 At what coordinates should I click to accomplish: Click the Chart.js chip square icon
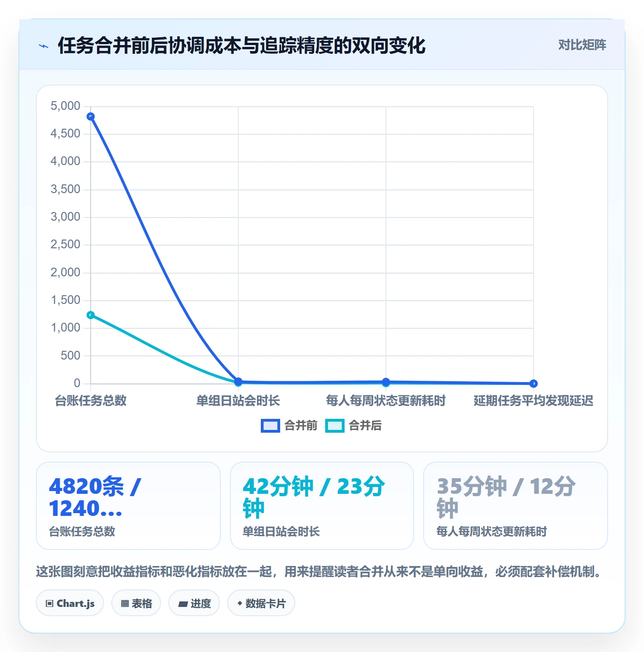(x=50, y=604)
